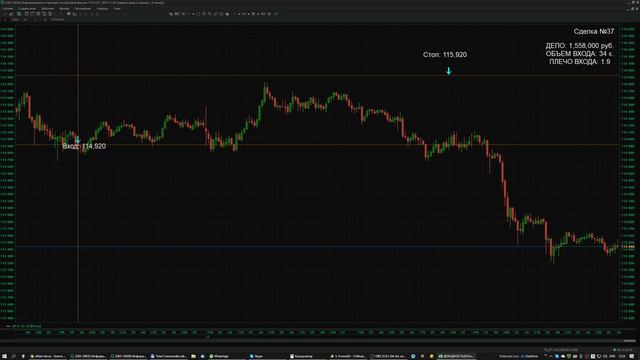Viewport: 640px width, 360px height.
Task: Open the Windows notification center icon
Action: [632, 356]
